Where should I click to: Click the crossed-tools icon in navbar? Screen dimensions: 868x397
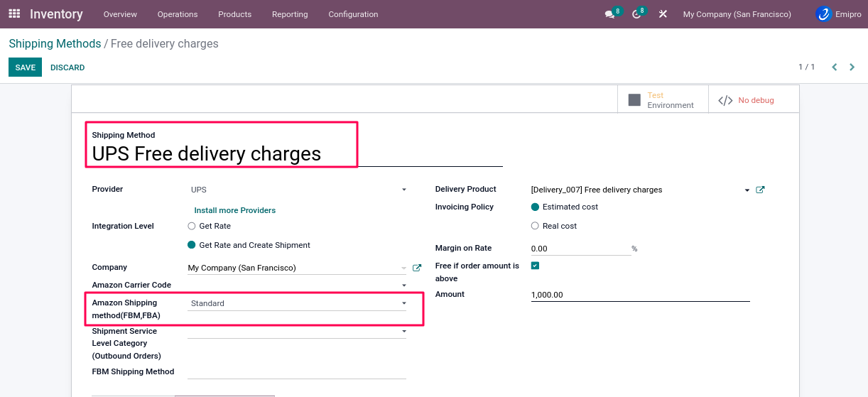click(x=663, y=14)
